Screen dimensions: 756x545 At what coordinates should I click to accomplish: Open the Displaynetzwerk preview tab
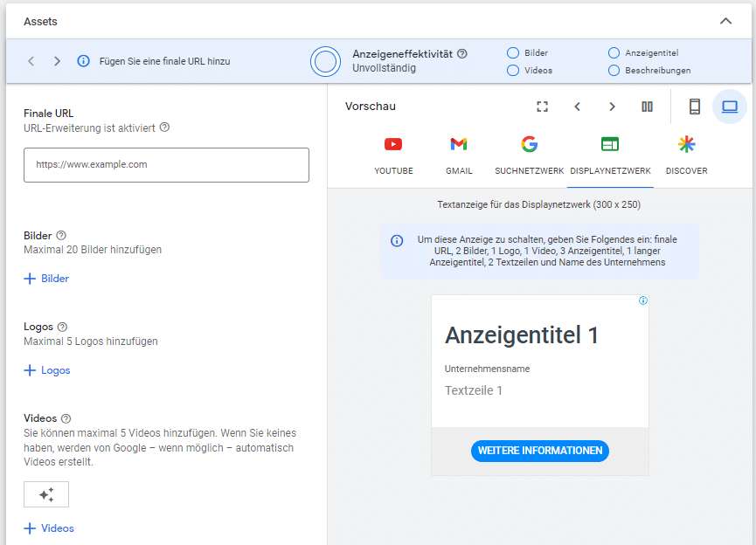tap(610, 155)
